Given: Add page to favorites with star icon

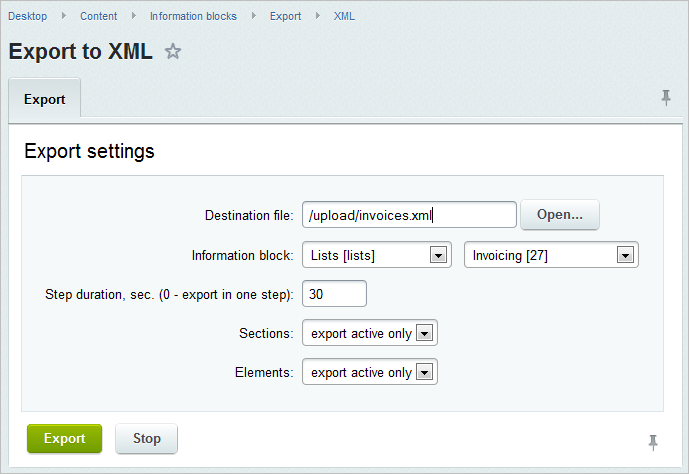Looking at the screenshot, I should (173, 51).
